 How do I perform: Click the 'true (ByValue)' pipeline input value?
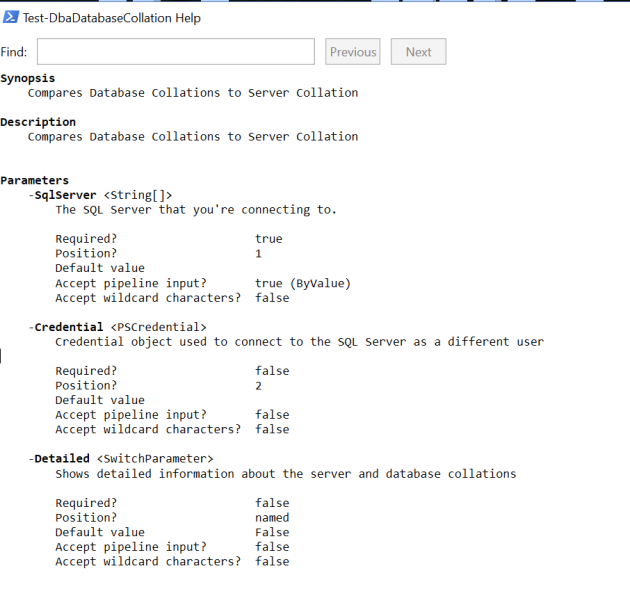click(x=303, y=283)
